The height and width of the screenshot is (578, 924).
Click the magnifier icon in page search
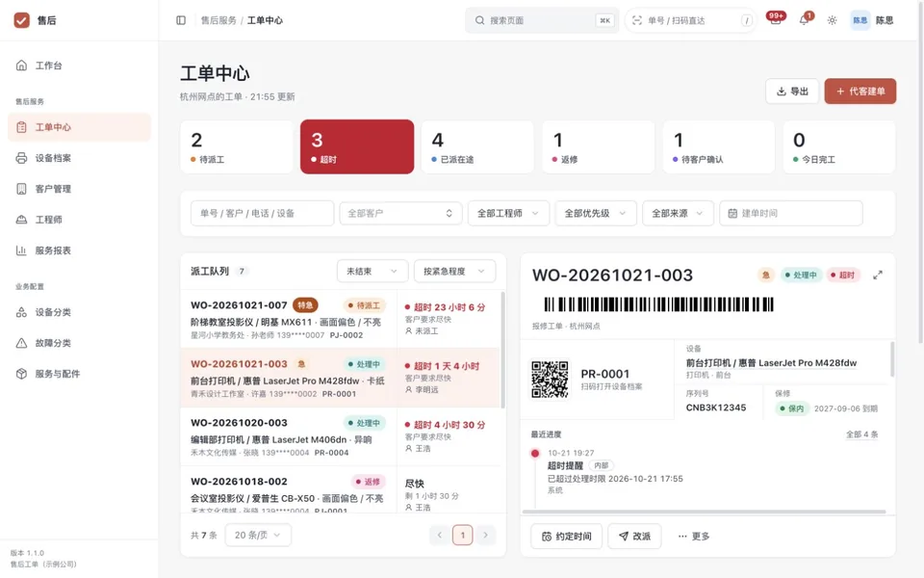pos(479,20)
